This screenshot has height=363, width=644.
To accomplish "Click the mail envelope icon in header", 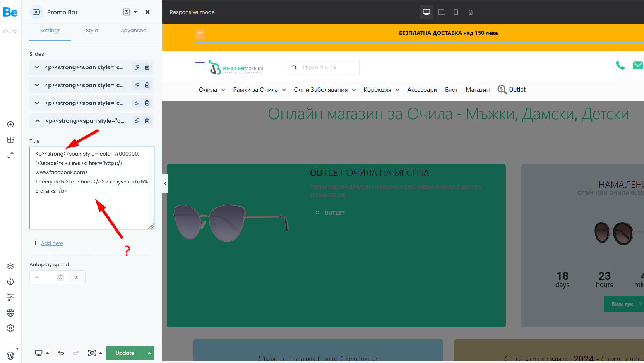I will (638, 65).
